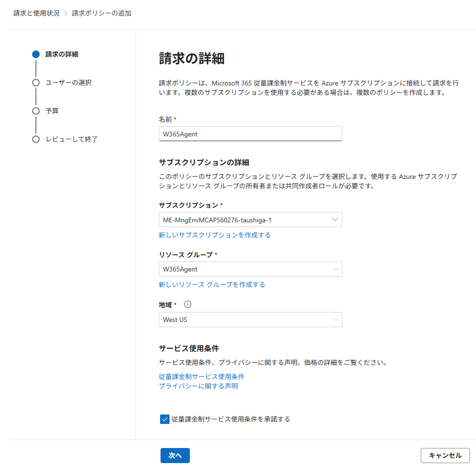
Task: Click the chevron of the サブスクリプション combo box
Action: pos(335,220)
